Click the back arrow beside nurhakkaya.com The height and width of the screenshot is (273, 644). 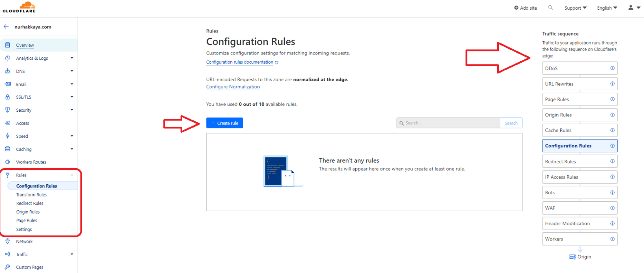[x=6, y=26]
